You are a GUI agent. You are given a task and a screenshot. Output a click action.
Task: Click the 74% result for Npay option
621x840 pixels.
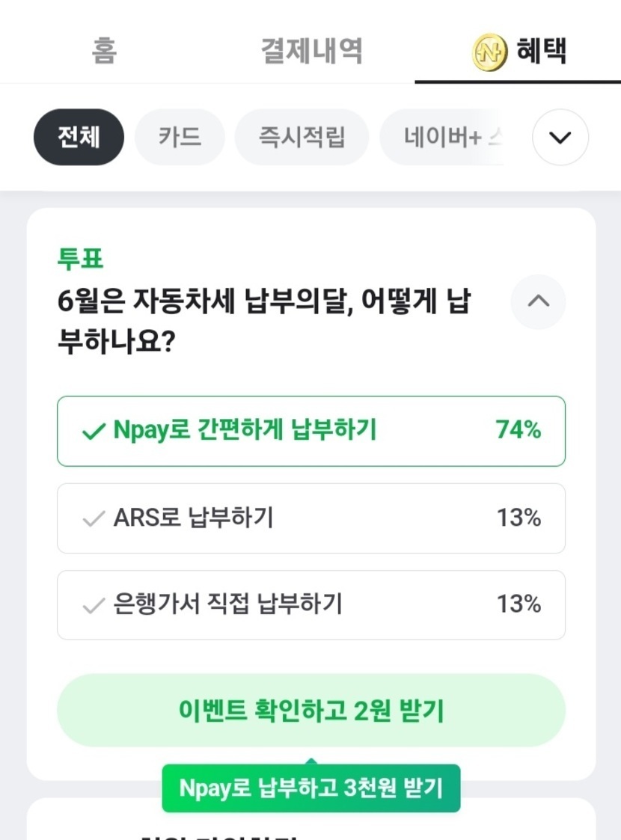tap(518, 430)
